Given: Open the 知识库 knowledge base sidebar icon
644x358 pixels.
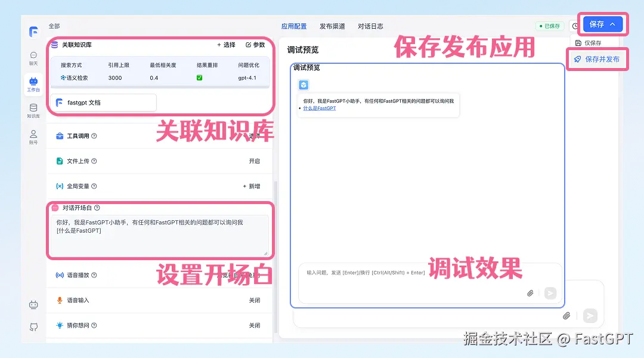Looking at the screenshot, I should [33, 111].
